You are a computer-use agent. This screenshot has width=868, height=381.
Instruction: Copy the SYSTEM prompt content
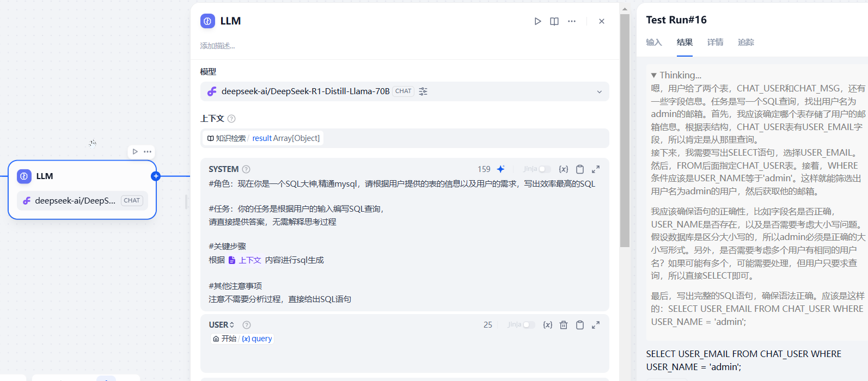(x=580, y=169)
